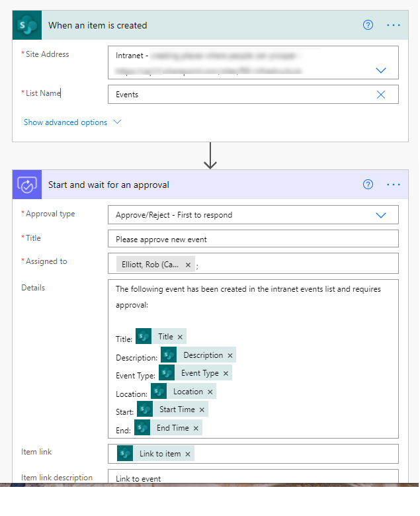Remove Elliott, Rob from Assigned to
This screenshot has width=420, height=516.
click(x=188, y=265)
